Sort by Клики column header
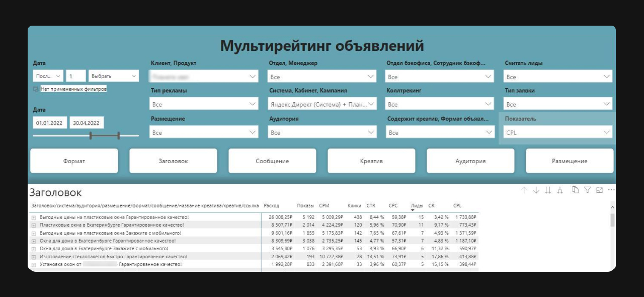This screenshot has height=297, width=644. [354, 205]
